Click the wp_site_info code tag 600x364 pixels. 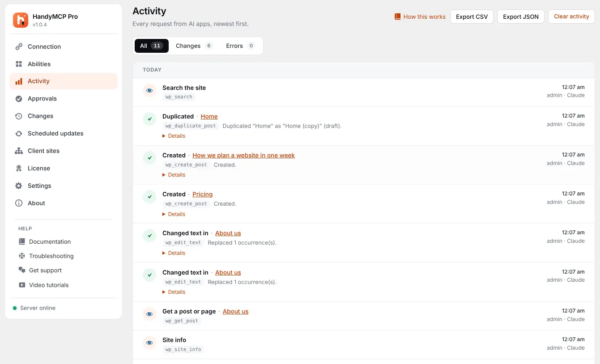183,349
